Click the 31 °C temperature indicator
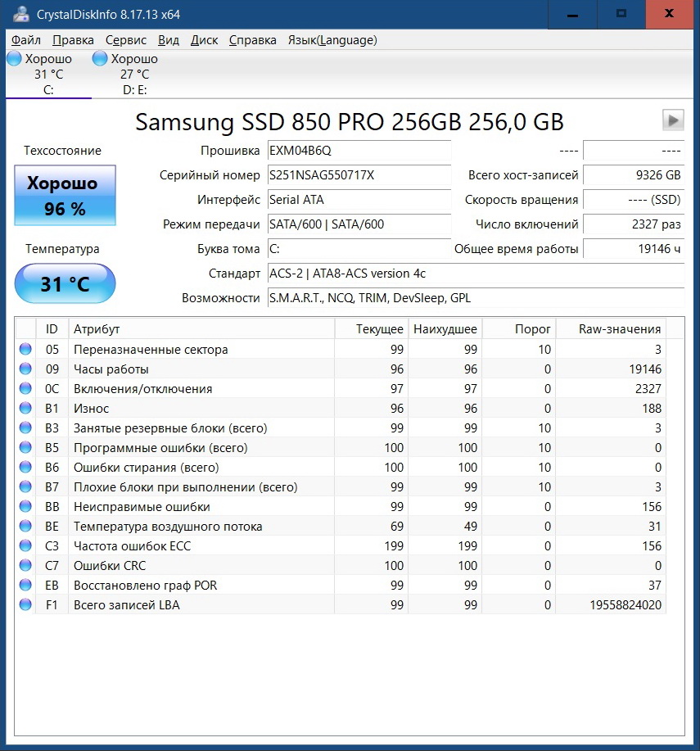The height and width of the screenshot is (751, 700). tap(65, 283)
